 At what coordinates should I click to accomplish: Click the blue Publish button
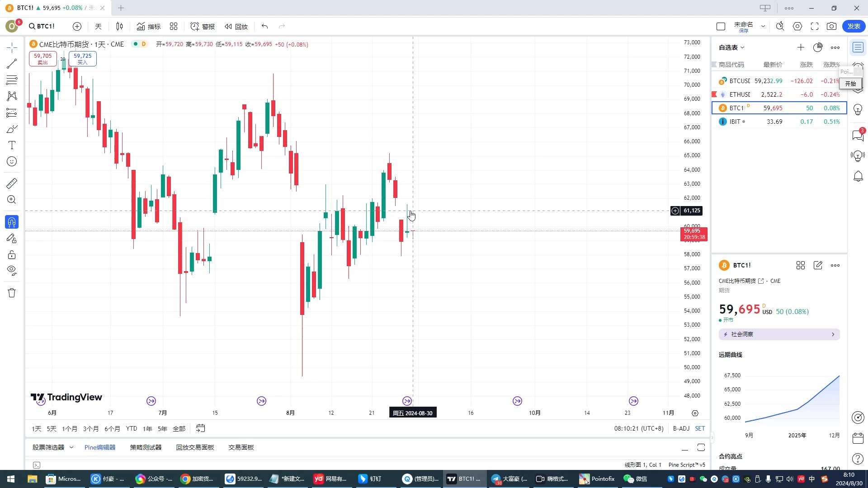click(x=854, y=26)
